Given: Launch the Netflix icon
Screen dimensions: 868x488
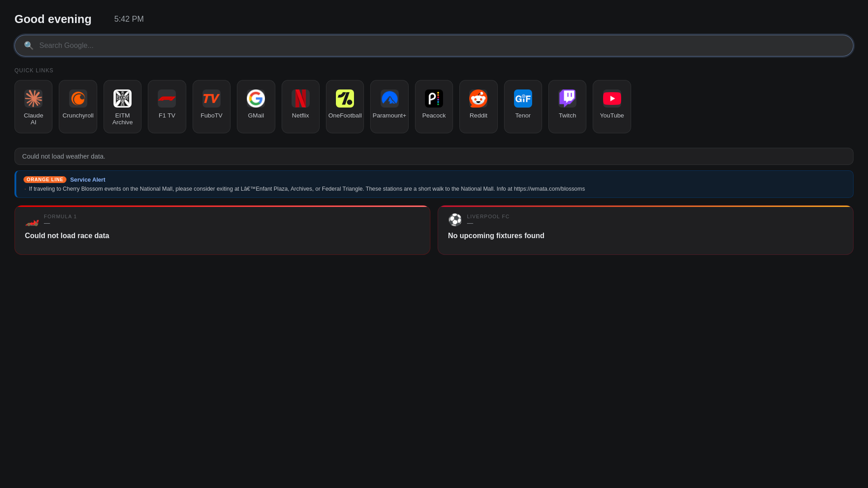Looking at the screenshot, I should click(301, 99).
